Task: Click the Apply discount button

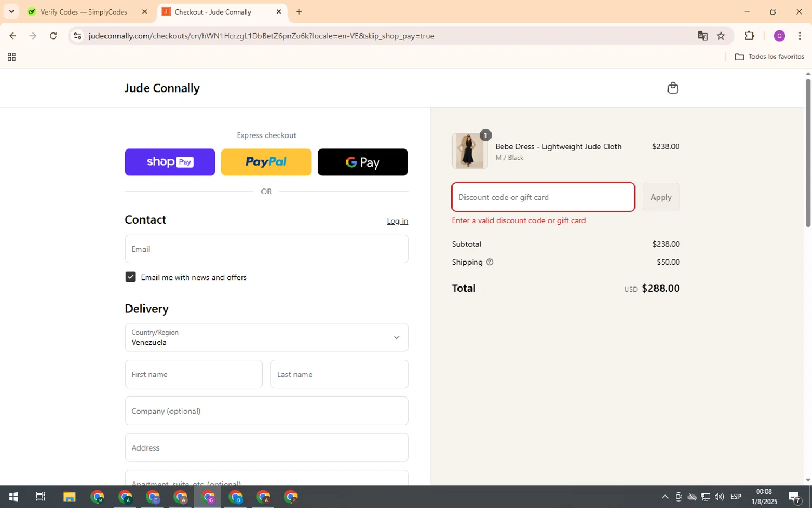Action: (661, 197)
